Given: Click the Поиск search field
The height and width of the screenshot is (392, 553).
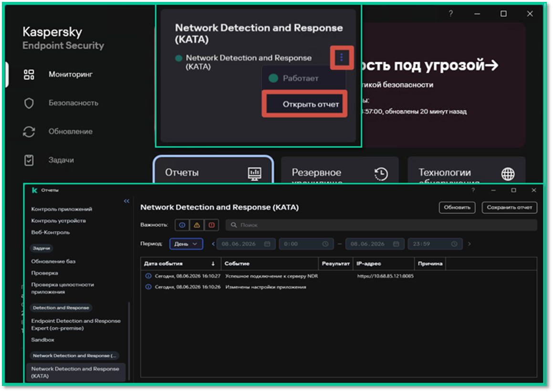Looking at the screenshot, I should [x=381, y=225].
